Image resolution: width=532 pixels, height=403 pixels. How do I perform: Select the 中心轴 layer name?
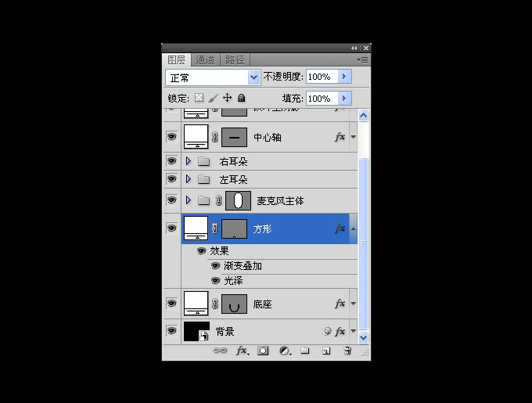click(x=268, y=138)
